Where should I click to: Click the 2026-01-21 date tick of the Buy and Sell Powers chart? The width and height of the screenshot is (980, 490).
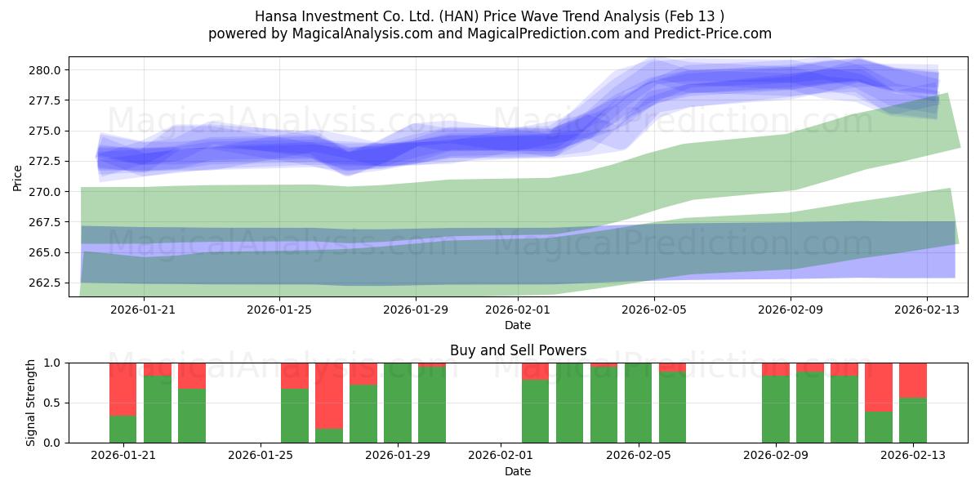tap(123, 456)
